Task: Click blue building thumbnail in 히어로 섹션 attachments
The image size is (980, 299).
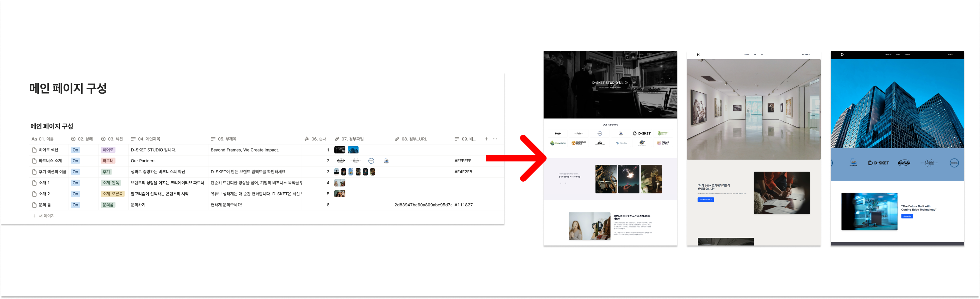Action: [x=353, y=150]
